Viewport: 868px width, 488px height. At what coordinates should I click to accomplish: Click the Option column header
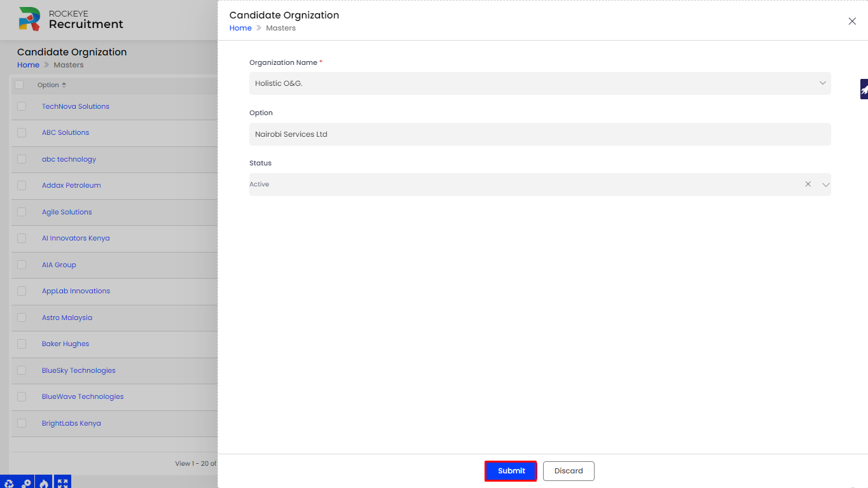pos(48,85)
